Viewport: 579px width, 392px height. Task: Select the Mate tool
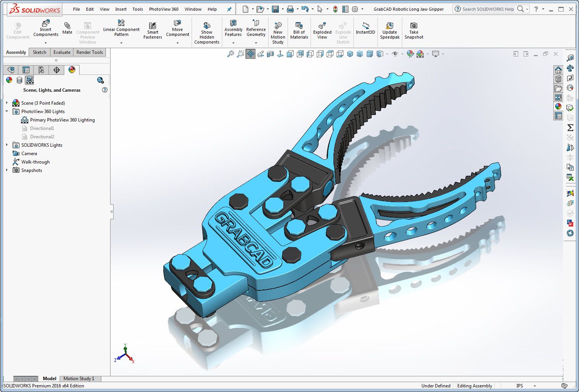(x=67, y=28)
